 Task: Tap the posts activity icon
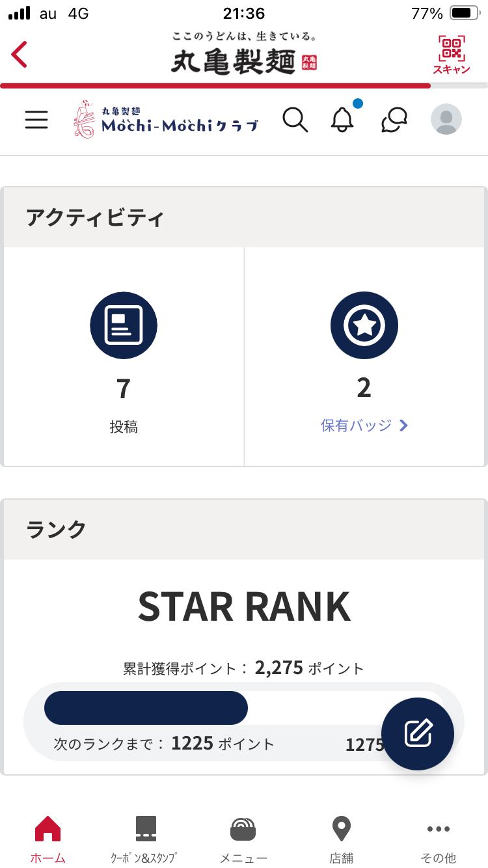click(124, 325)
